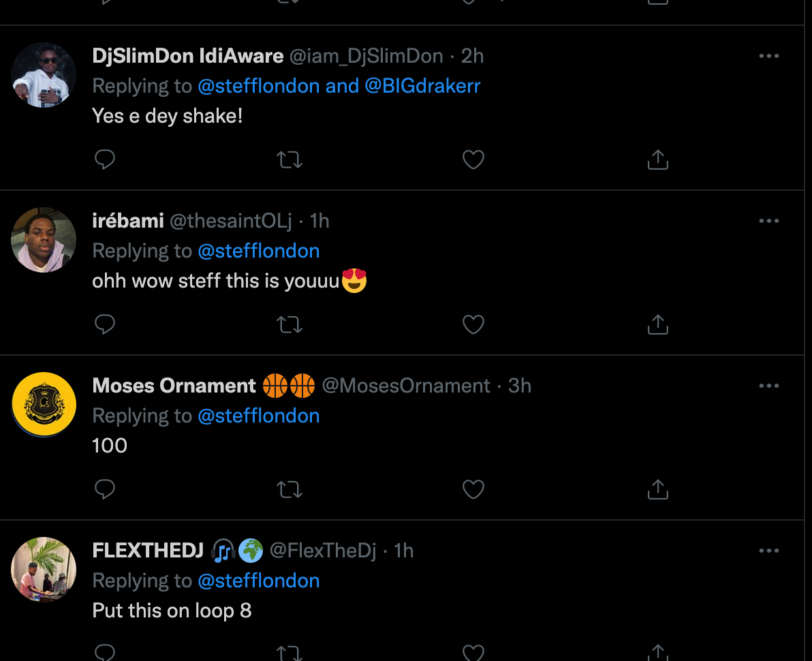
Task: Like Moses Ornament's "100" tweet
Action: [x=473, y=489]
